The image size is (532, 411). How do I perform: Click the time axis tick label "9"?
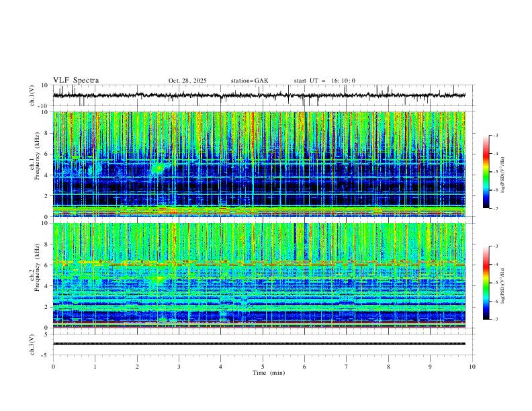click(x=430, y=367)
